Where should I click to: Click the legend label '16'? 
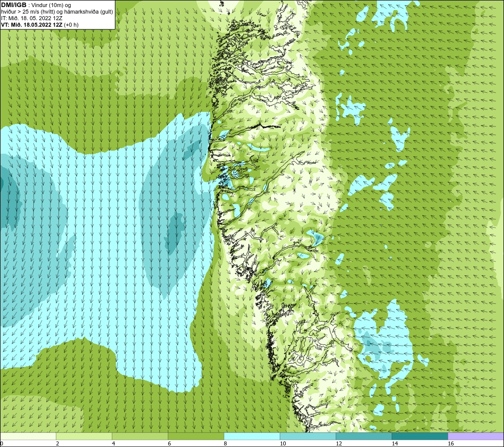pyautogui.click(x=451, y=443)
